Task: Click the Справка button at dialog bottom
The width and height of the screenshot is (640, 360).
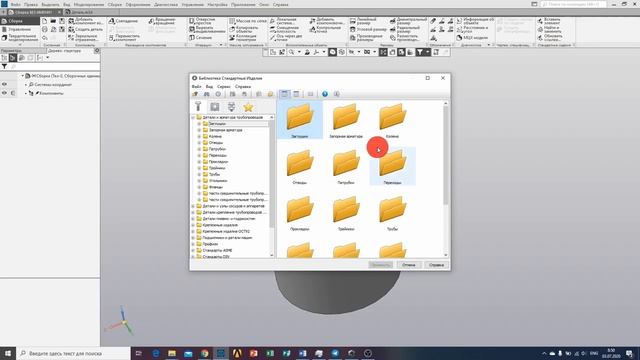Action: tap(436, 265)
